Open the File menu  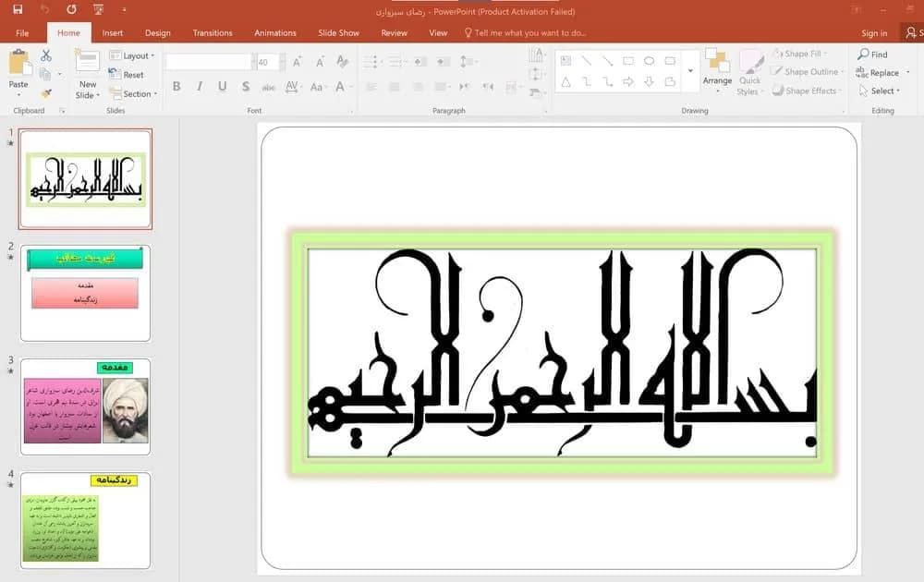[22, 33]
